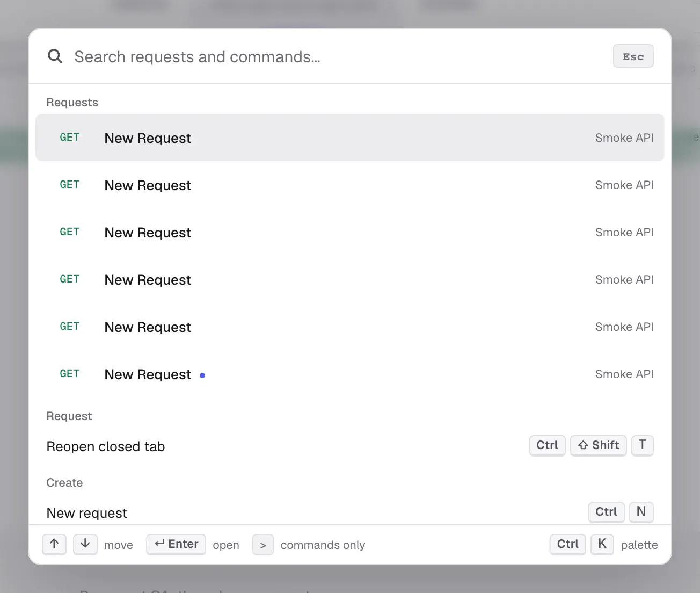
Task: Click the 'commands only' footer label
Action: click(323, 545)
